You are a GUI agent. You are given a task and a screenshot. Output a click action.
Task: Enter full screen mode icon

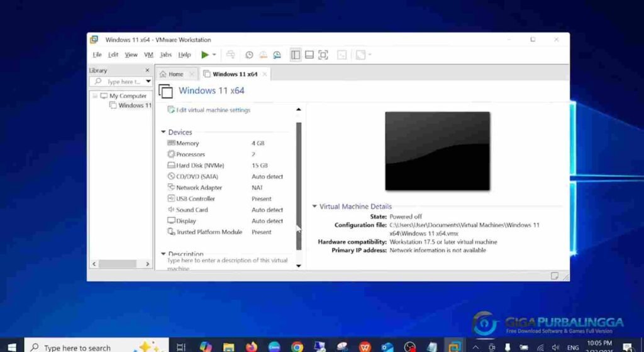pos(323,55)
